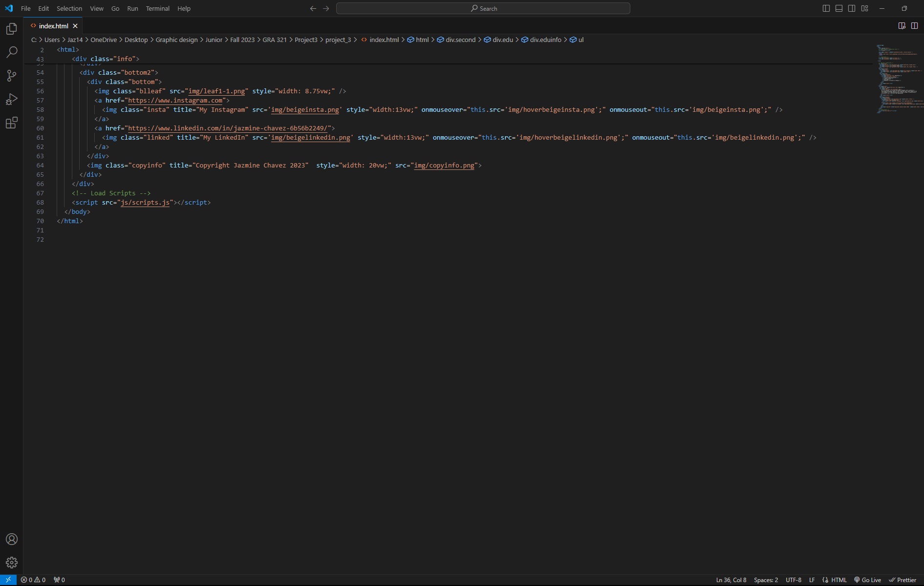Open the Extensions view
Screen dimensions: 924x586
point(12,123)
